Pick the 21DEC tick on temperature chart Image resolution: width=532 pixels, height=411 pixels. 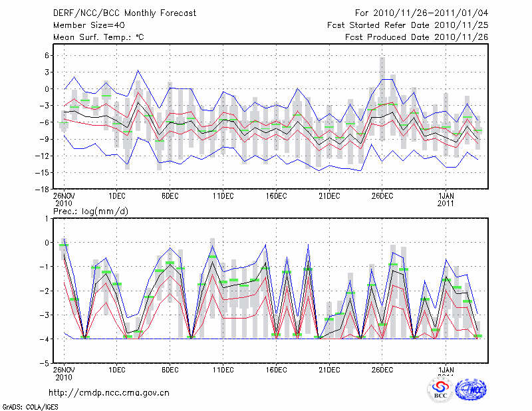pyautogui.click(x=329, y=196)
